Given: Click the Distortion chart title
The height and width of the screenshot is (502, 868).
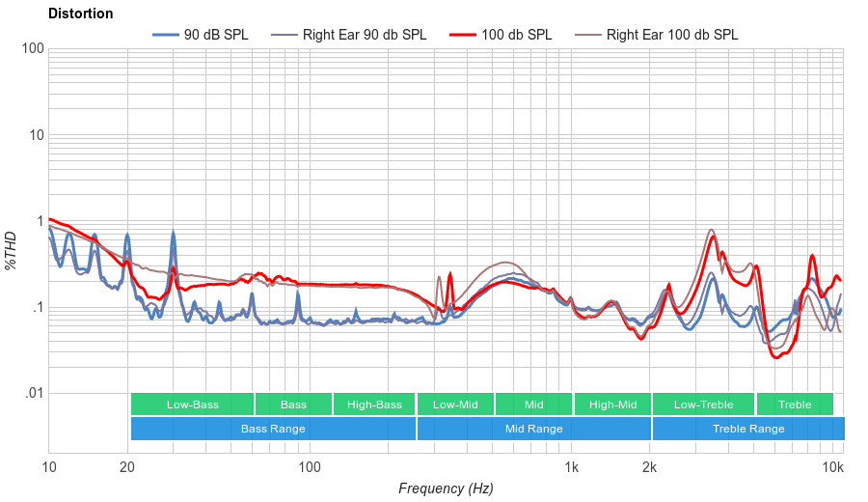Looking at the screenshot, I should [80, 14].
